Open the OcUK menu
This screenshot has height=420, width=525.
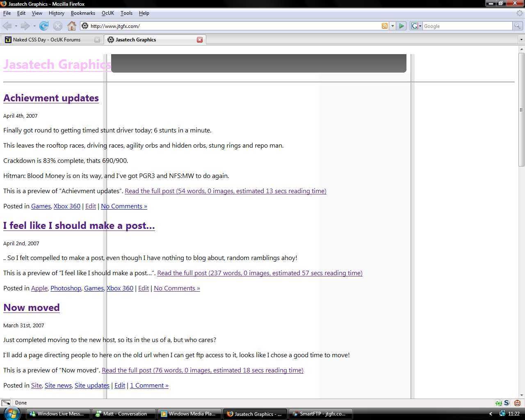[108, 13]
